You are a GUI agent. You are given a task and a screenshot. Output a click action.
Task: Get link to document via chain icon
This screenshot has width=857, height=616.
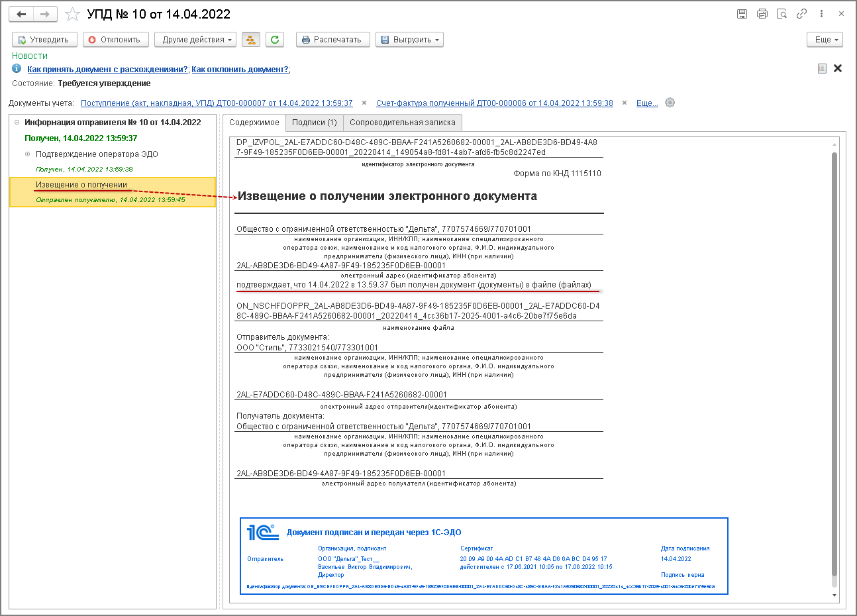click(801, 14)
